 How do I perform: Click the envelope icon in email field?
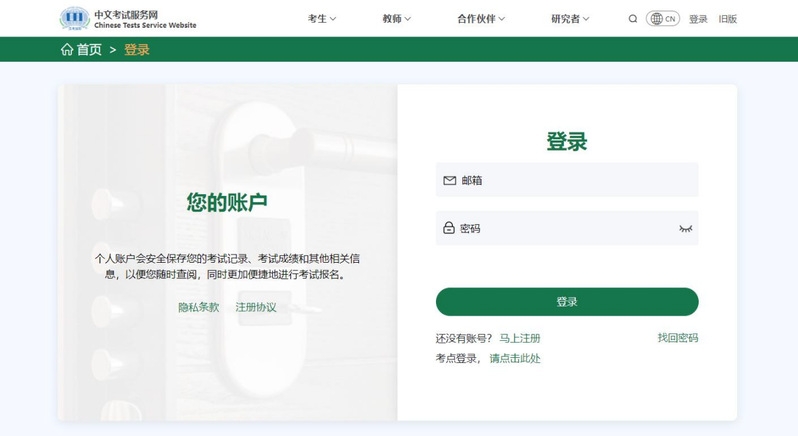pos(449,181)
